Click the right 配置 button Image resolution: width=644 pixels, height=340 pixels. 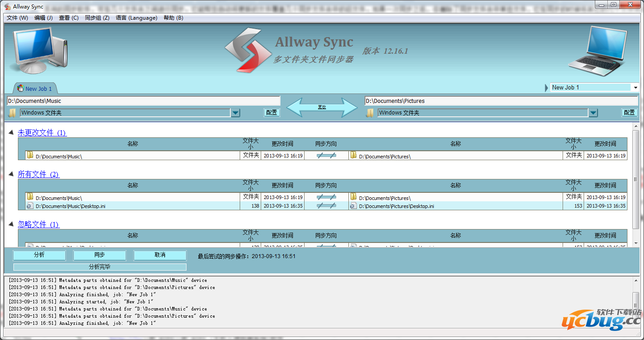[x=629, y=113]
